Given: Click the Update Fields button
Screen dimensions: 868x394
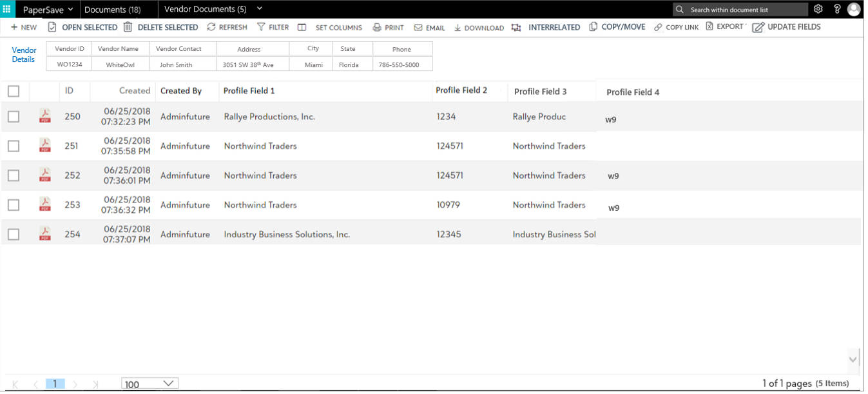Looking at the screenshot, I should [x=786, y=27].
